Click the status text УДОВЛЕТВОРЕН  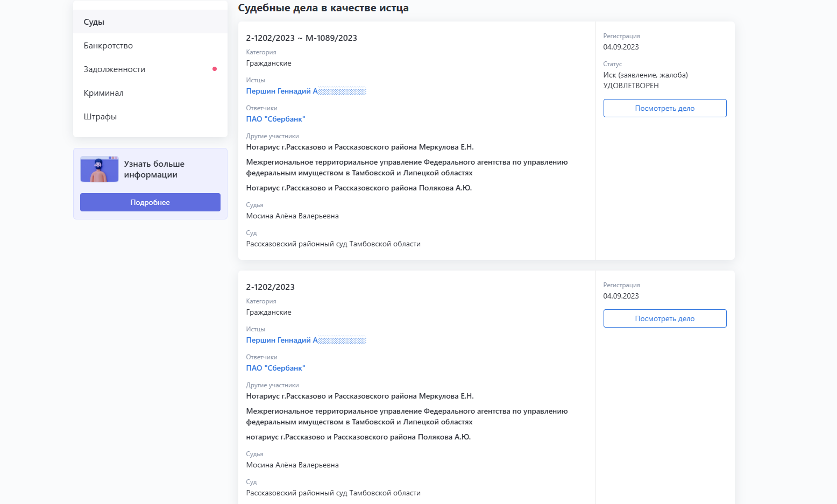click(631, 86)
